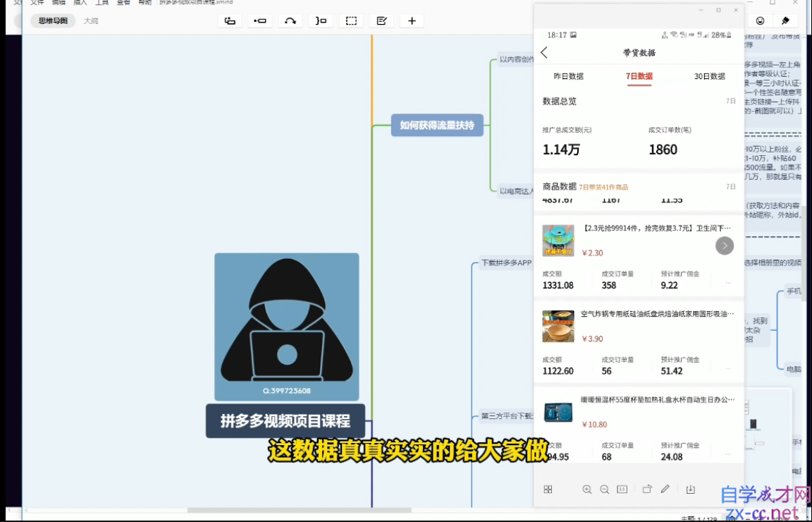Open the smiley marker panel icon

(761, 20)
